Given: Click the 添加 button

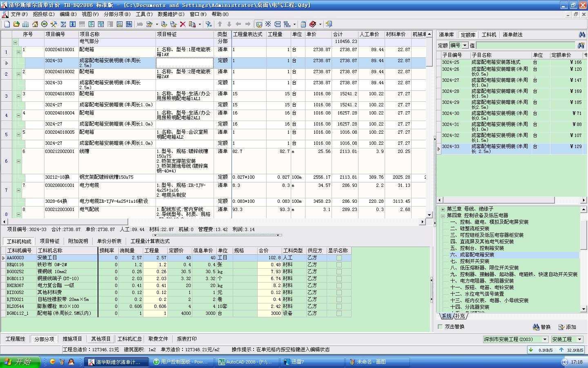Looking at the screenshot, I should [x=568, y=327].
